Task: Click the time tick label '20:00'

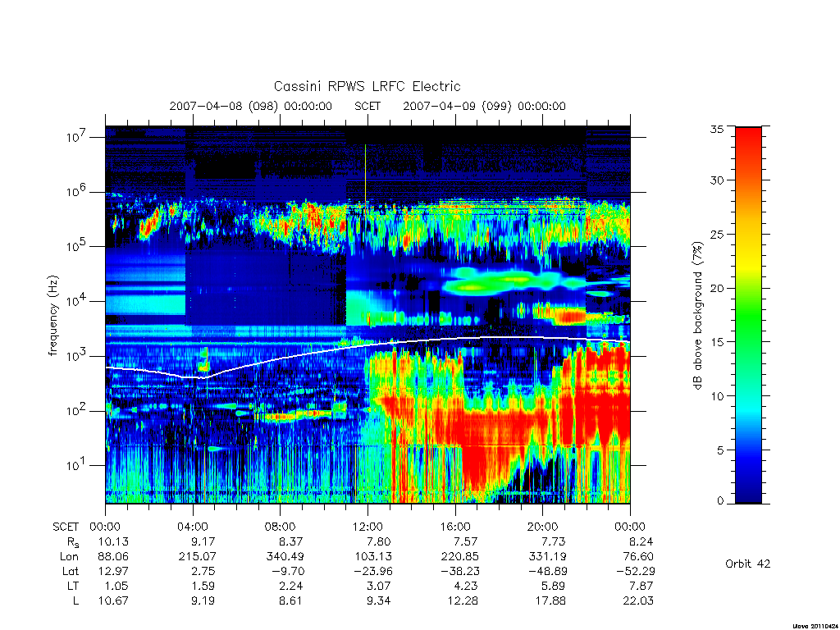Action: click(542, 527)
